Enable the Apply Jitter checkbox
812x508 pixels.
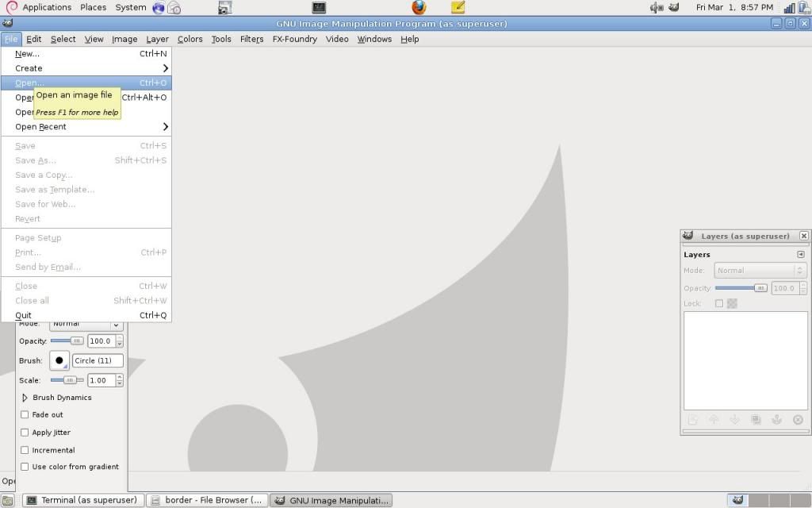[25, 433]
